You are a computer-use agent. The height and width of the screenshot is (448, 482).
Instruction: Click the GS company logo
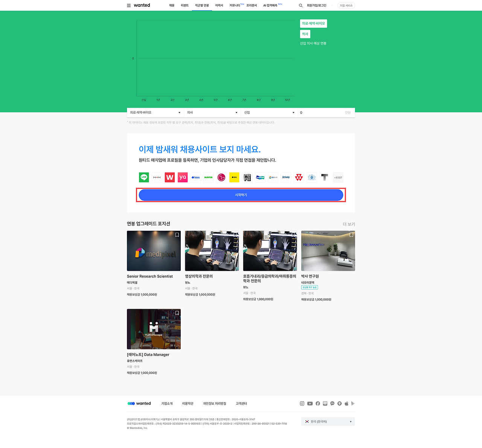[x=273, y=177]
